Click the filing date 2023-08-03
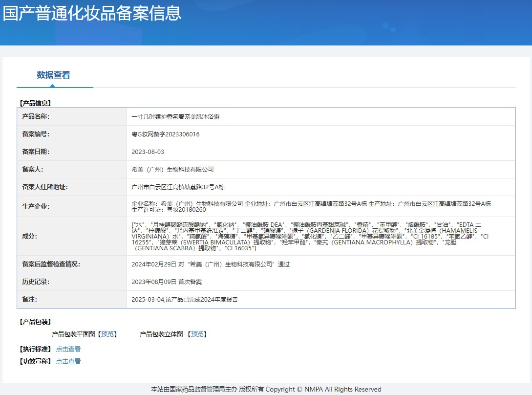 pyautogui.click(x=148, y=152)
